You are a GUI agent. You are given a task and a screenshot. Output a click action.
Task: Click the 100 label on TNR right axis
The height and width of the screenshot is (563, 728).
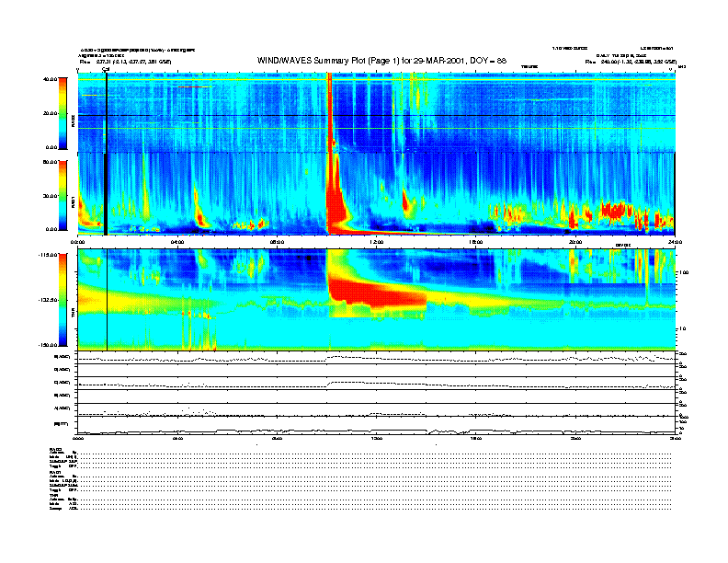coord(684,272)
